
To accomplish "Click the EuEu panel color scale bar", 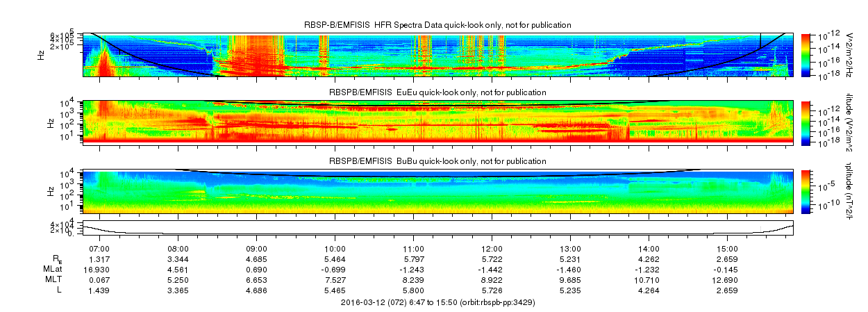I will (806, 122).
